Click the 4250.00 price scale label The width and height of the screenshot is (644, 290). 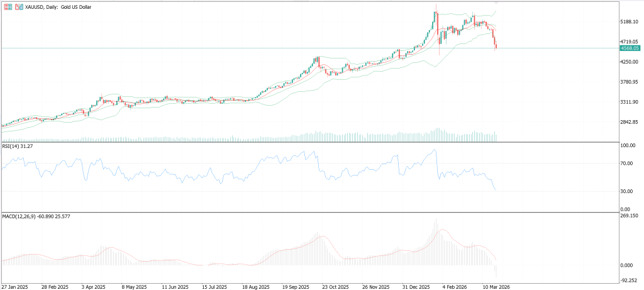click(629, 62)
